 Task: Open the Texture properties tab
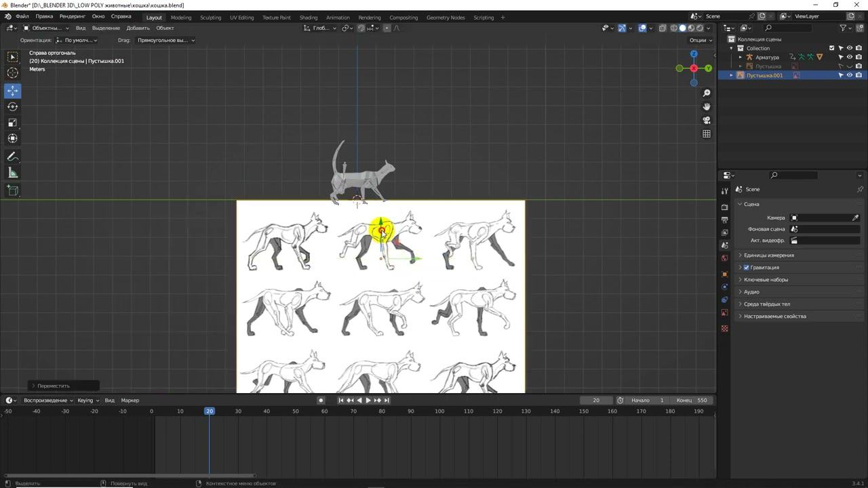click(x=725, y=329)
